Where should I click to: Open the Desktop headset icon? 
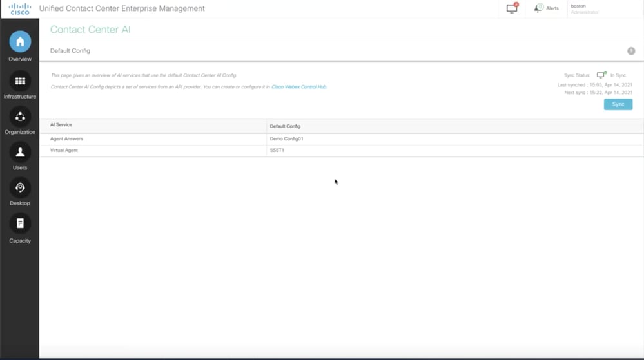tap(20, 188)
